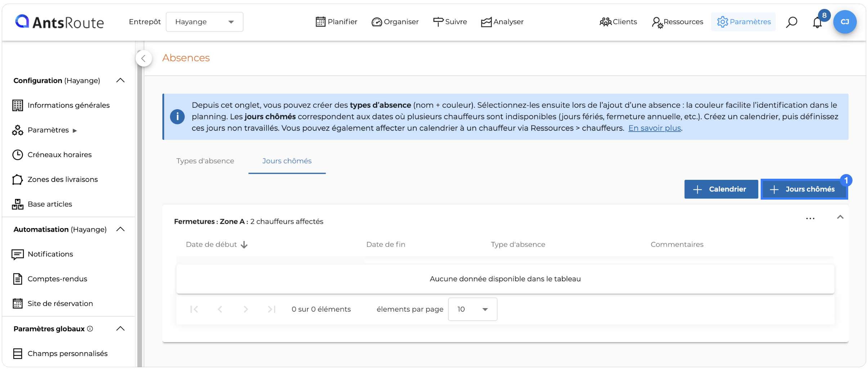Go to the Clients section
868x369 pixels.
click(x=618, y=22)
